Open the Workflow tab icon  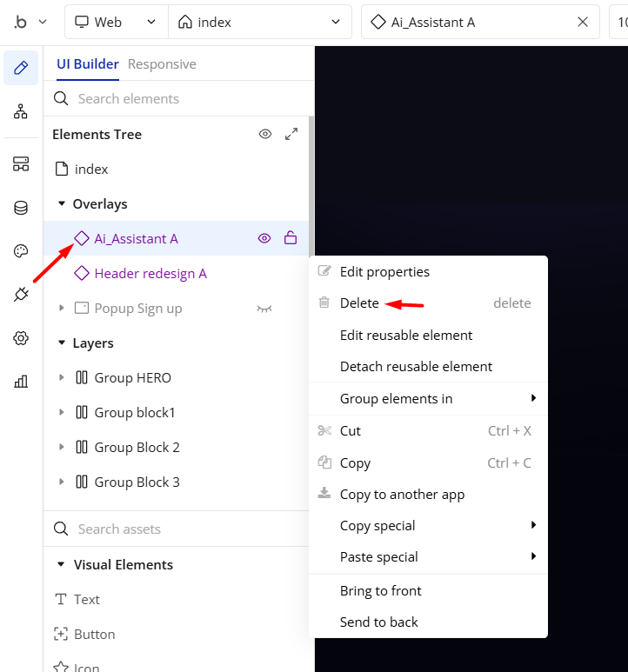click(21, 111)
